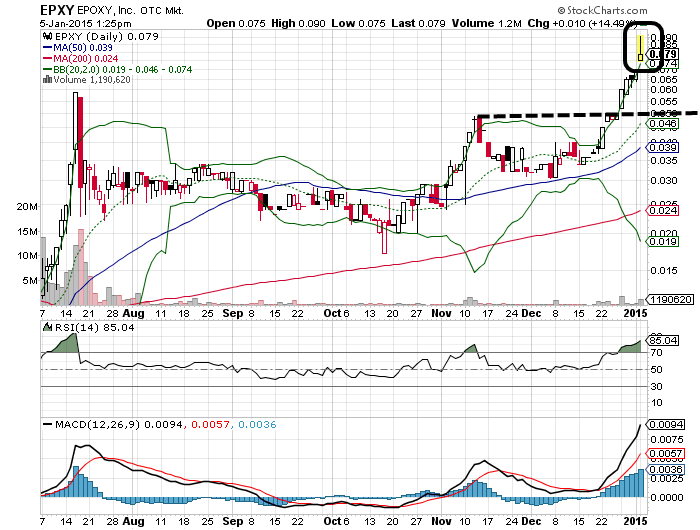
Task: Click the '10M' volume axis label
Action: (27, 256)
